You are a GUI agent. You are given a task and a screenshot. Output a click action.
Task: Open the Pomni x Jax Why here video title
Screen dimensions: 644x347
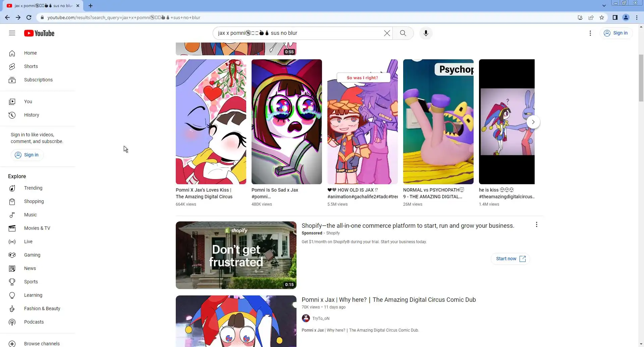click(389, 300)
